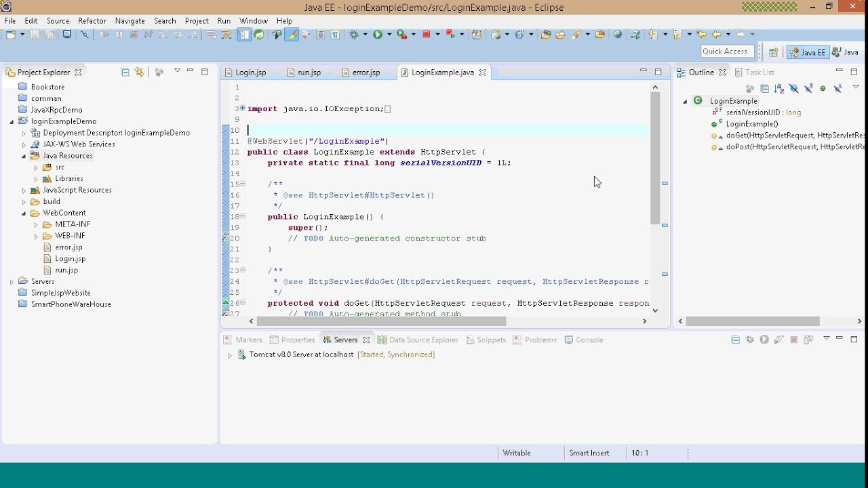
Task: Toggle Hide Local Types in Outline
Action: pyautogui.click(x=838, y=88)
